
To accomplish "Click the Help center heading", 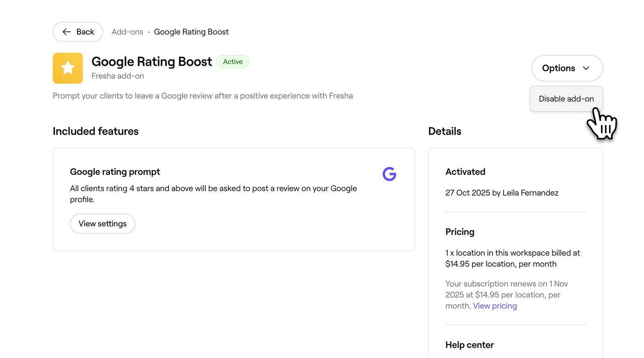I will (469, 345).
